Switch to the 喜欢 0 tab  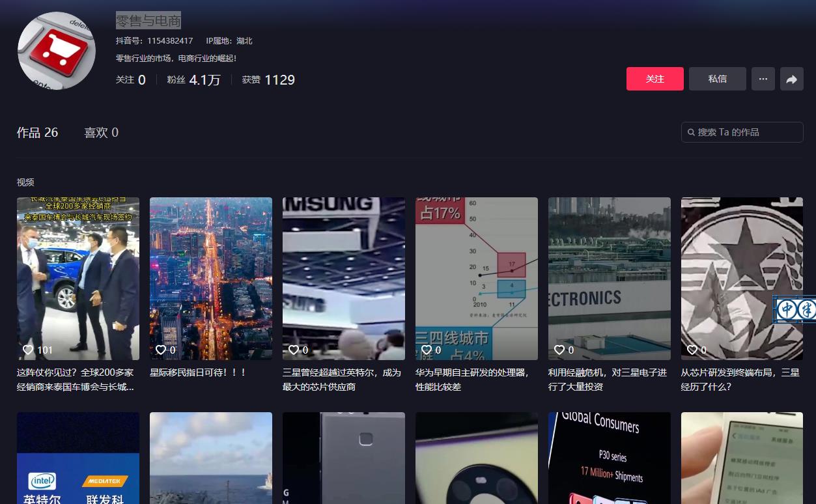[101, 132]
